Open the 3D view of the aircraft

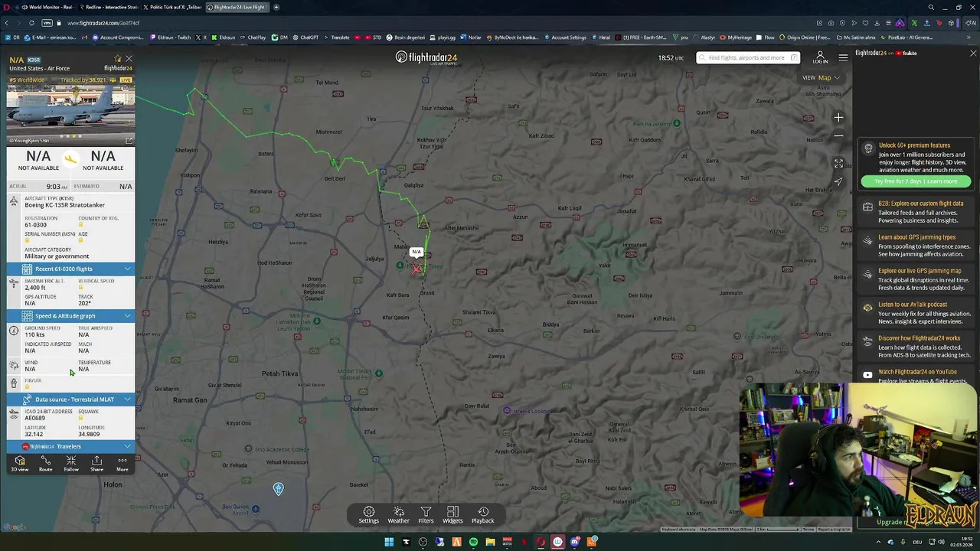(x=20, y=464)
